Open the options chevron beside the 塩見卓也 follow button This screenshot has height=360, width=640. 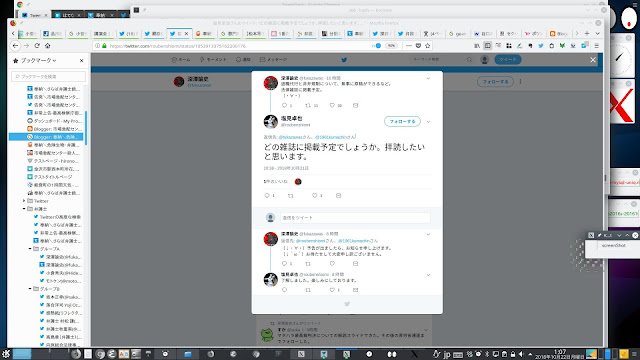pyautogui.click(x=428, y=122)
